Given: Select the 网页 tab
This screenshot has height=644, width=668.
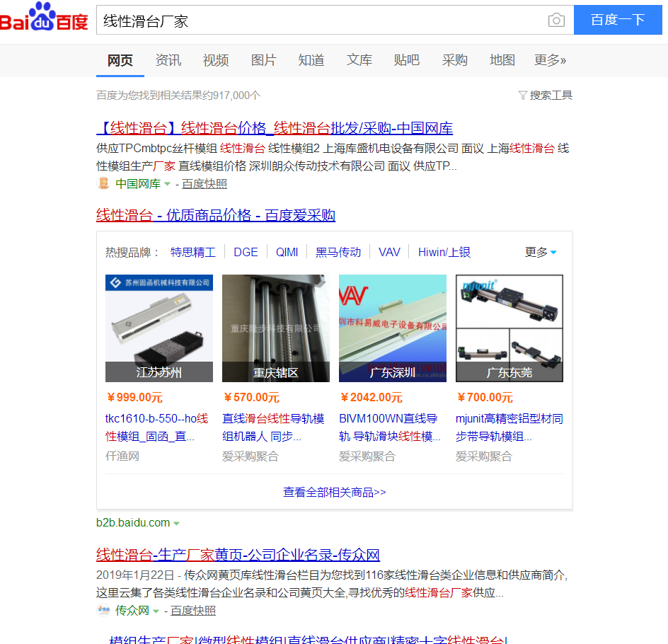Looking at the screenshot, I should pos(120,60).
